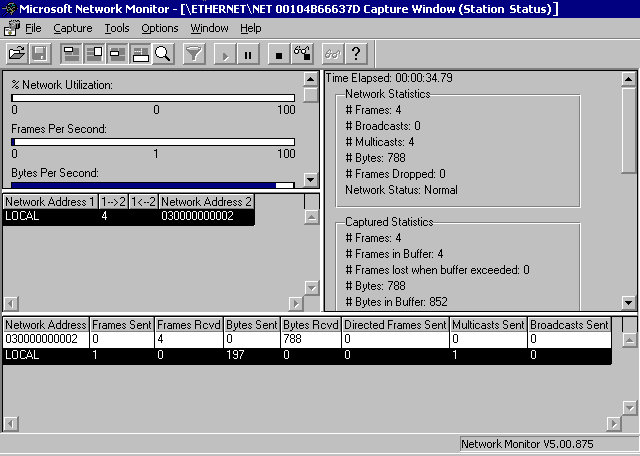Click the Save capture toolbar icon

[x=39, y=53]
